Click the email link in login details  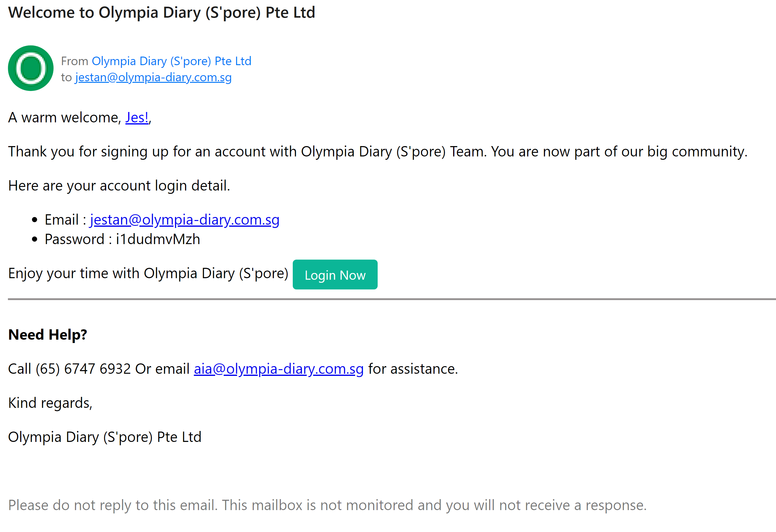185,220
